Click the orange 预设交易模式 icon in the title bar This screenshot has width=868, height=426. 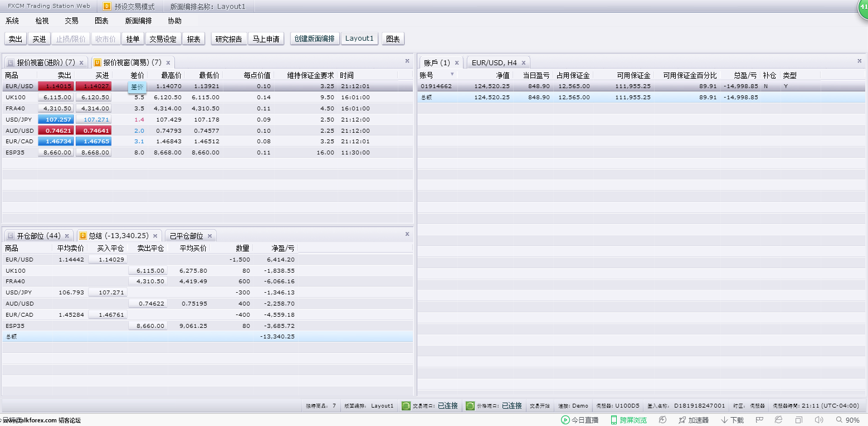[x=107, y=7]
